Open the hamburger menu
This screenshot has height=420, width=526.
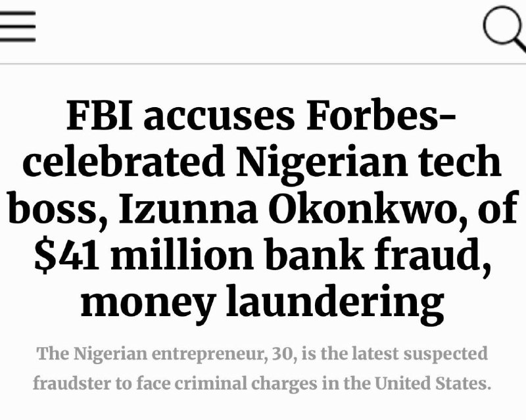18,28
